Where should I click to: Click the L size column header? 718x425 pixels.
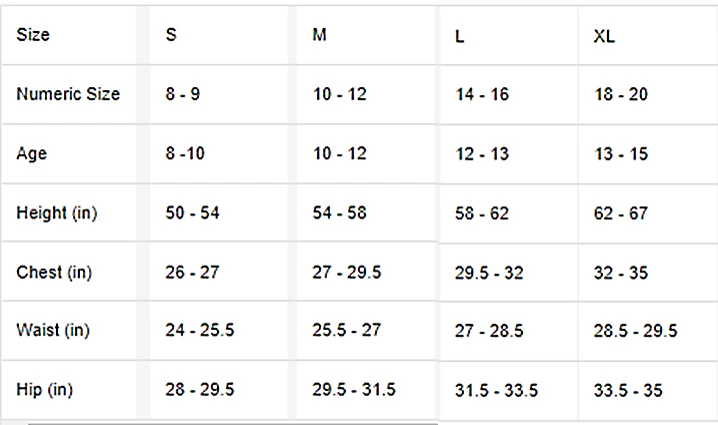pos(459,36)
